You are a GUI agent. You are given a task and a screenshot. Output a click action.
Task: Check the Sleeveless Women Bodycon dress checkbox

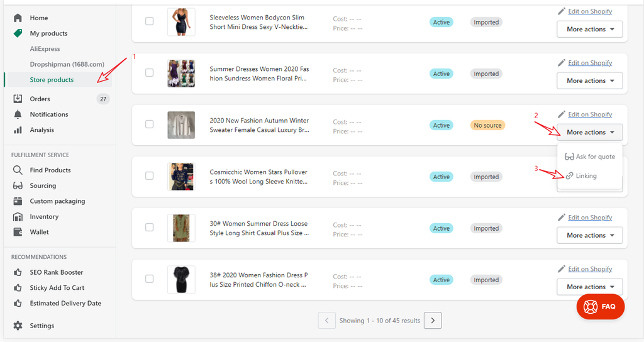coord(149,21)
